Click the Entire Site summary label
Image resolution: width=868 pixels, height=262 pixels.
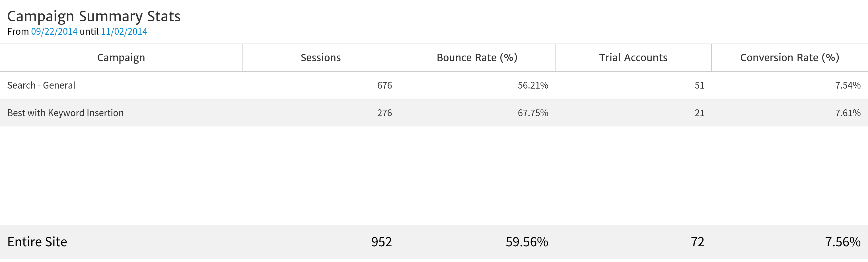[x=37, y=242]
